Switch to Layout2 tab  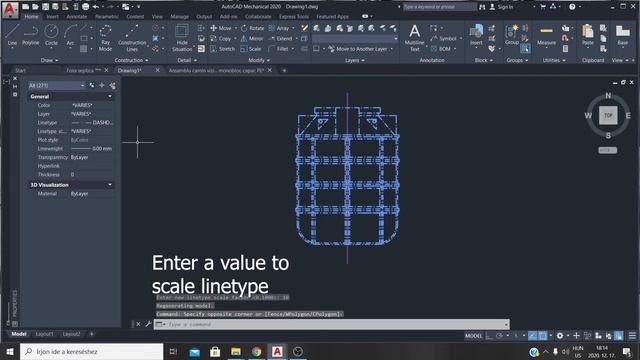click(71, 334)
